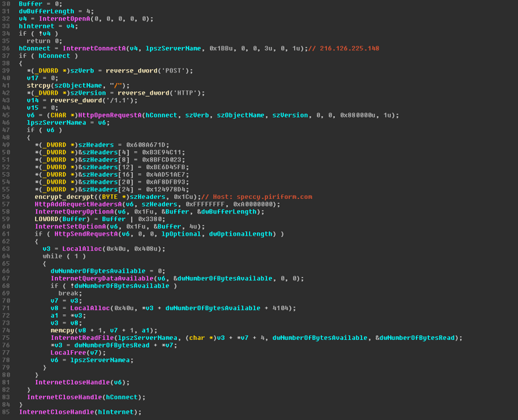Screen dimensions: 518x420
Task: Click the memcpy function call
Action: click(x=62, y=331)
